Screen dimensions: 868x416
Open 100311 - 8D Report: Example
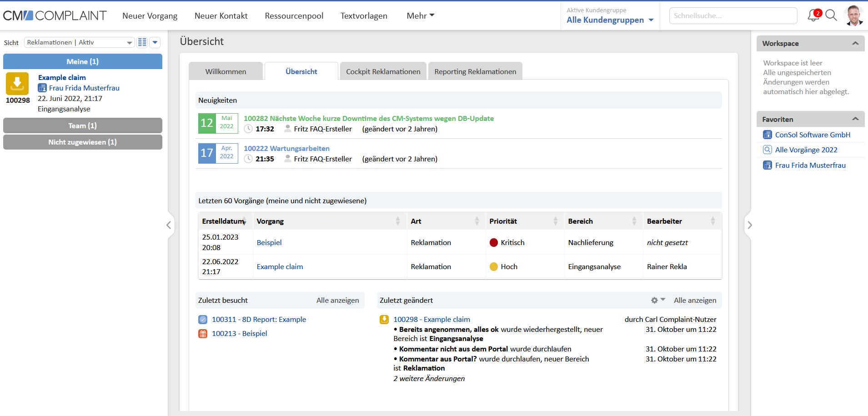(x=259, y=319)
